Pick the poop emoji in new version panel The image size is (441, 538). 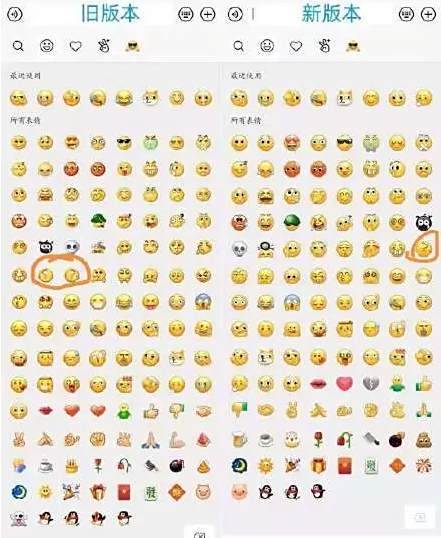pos(424,440)
